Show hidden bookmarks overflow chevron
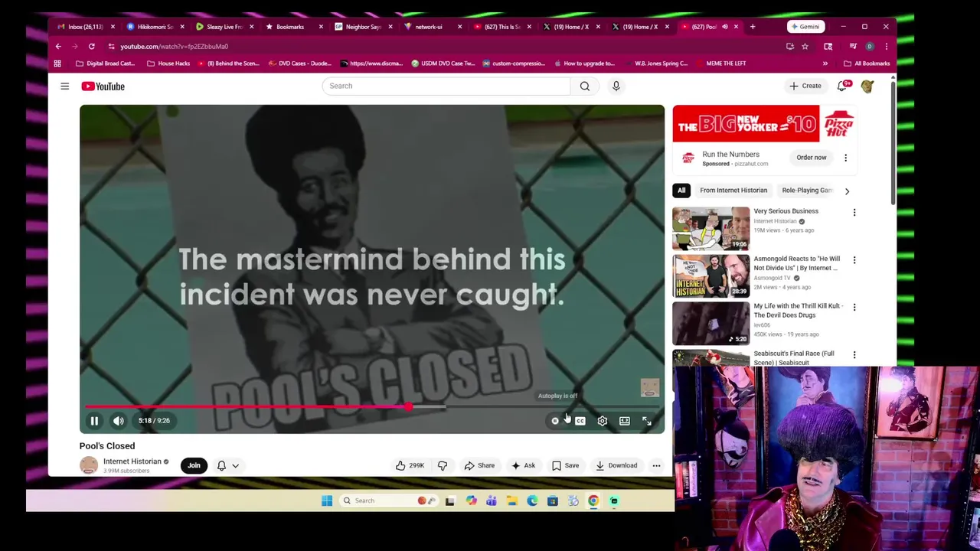980x551 pixels. (825, 64)
